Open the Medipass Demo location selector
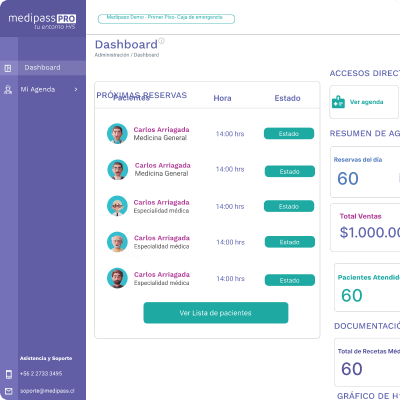The width and height of the screenshot is (400, 400). point(166,19)
